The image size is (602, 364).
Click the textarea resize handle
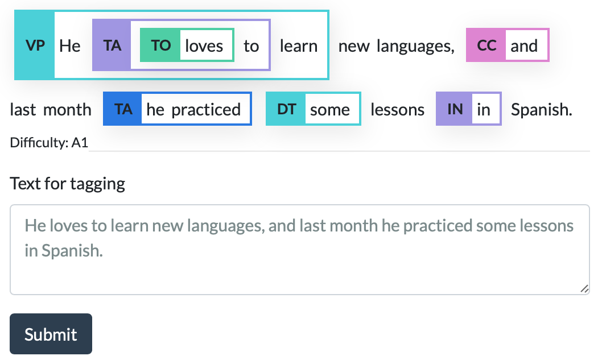[584, 289]
